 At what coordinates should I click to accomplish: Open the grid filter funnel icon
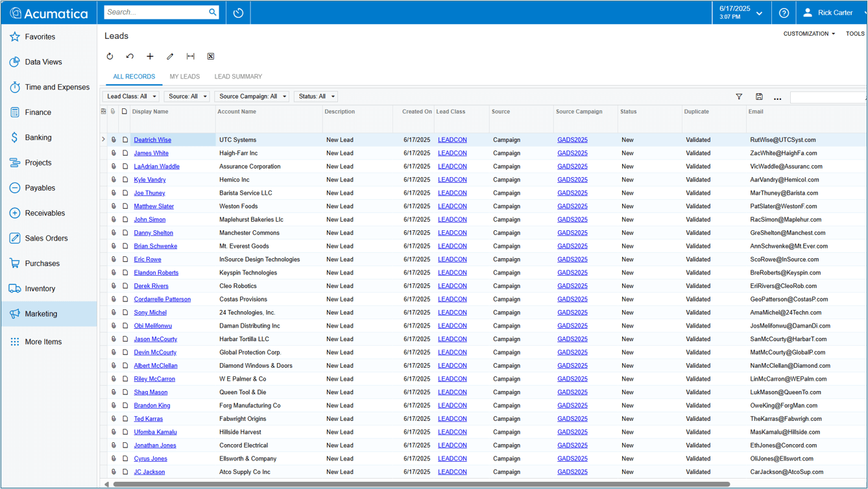click(739, 97)
